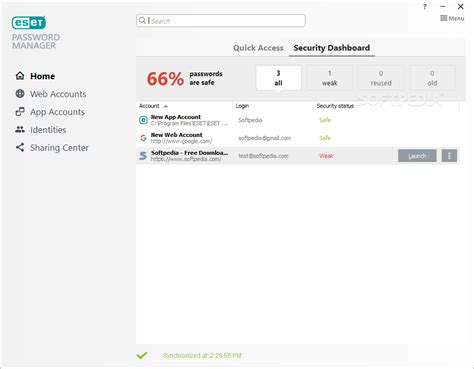The image size is (474, 369).
Task: Select the Security Dashboard tab
Action: click(332, 48)
